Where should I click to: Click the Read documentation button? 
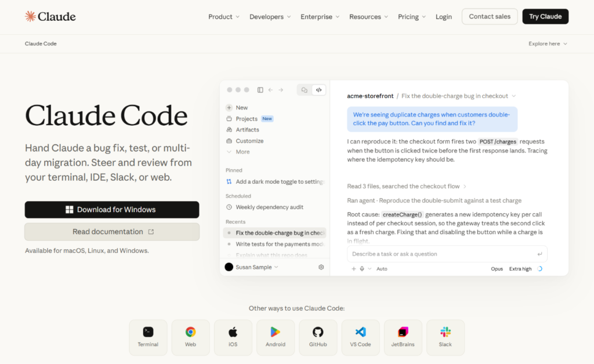click(112, 232)
